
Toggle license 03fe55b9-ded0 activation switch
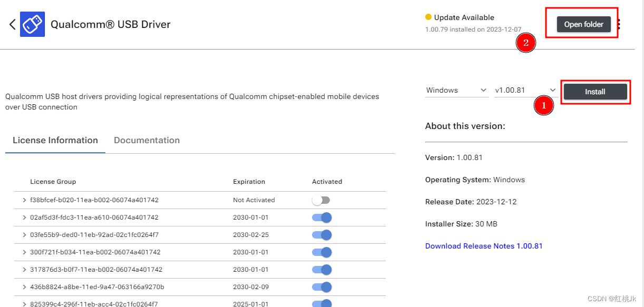(322, 235)
